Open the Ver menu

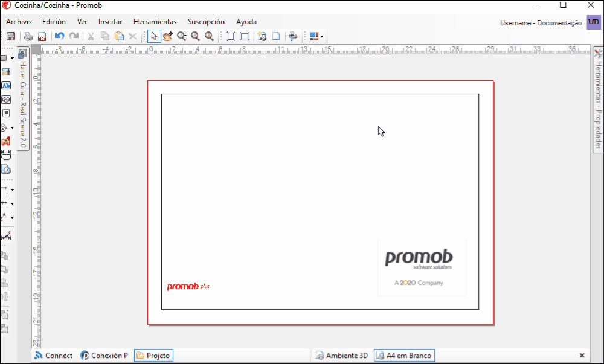tap(82, 22)
